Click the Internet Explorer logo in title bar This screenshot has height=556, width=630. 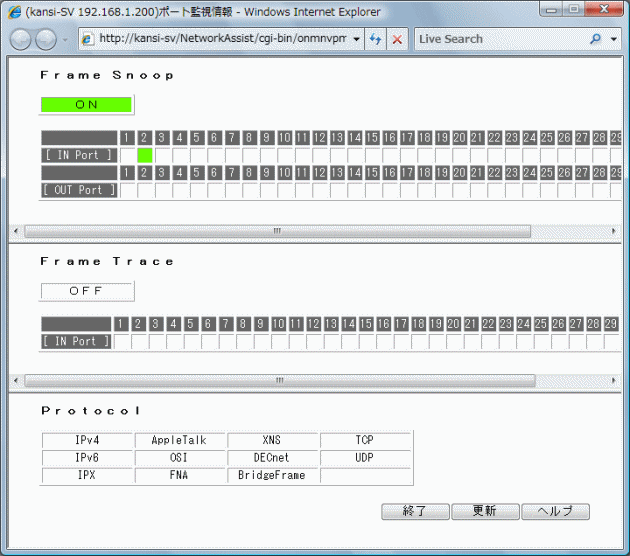point(14,12)
